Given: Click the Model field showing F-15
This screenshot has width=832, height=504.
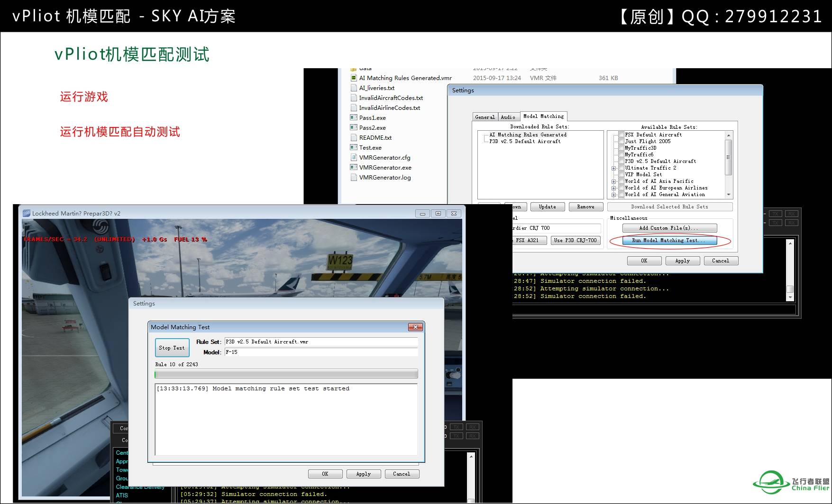Looking at the screenshot, I should (321, 352).
